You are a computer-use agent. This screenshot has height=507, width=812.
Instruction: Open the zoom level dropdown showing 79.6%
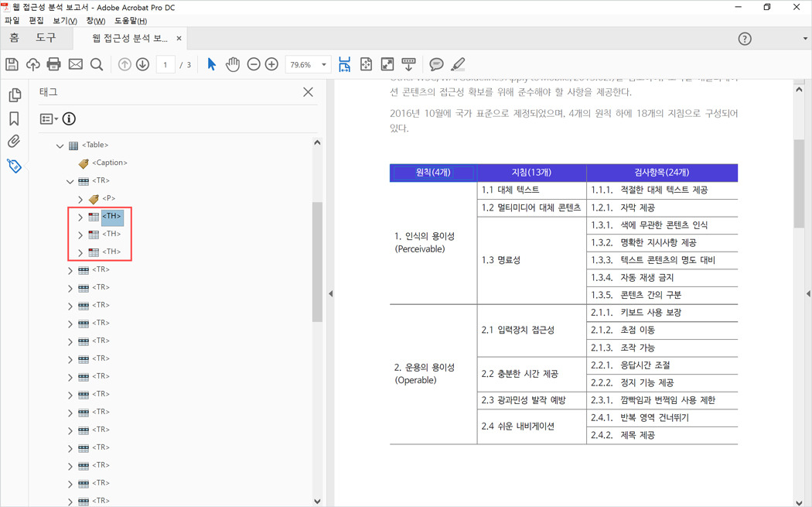tap(325, 64)
